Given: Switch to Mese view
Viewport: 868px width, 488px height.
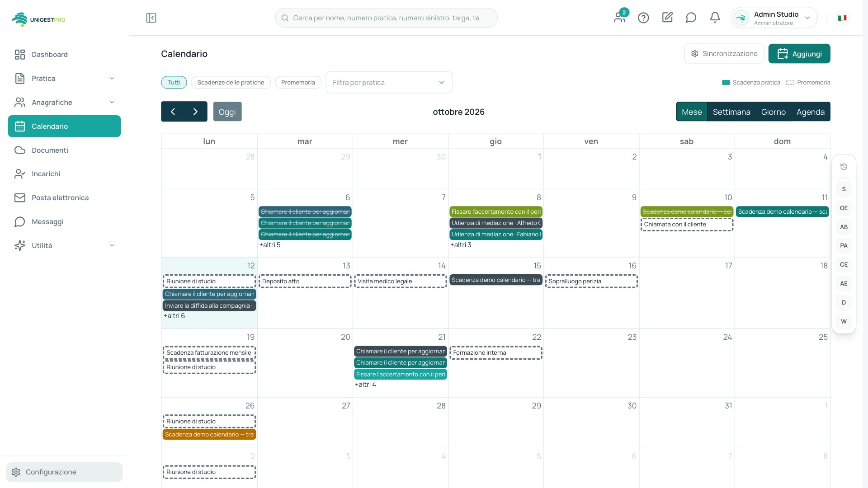Looking at the screenshot, I should click(x=692, y=112).
